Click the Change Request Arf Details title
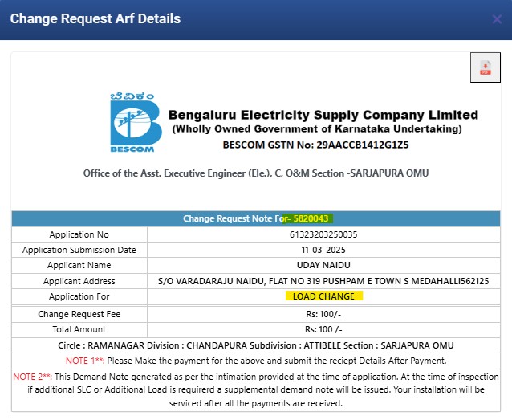 [x=95, y=19]
